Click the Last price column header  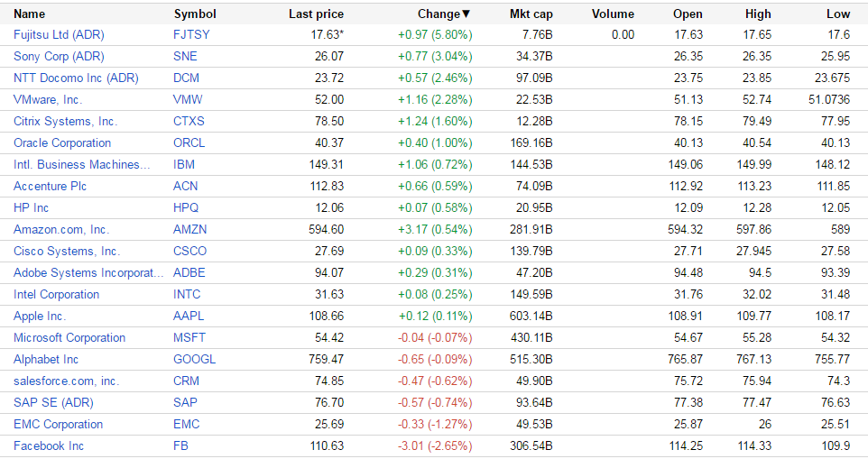[x=316, y=14]
